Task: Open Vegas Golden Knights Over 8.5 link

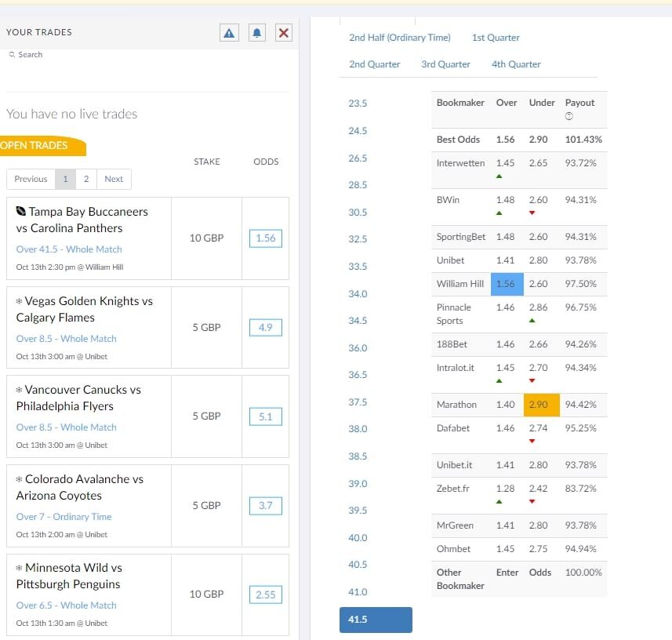Action: pos(67,339)
